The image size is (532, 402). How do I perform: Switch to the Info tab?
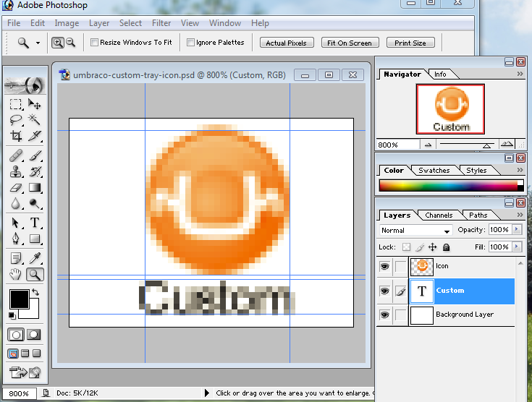[x=440, y=74]
